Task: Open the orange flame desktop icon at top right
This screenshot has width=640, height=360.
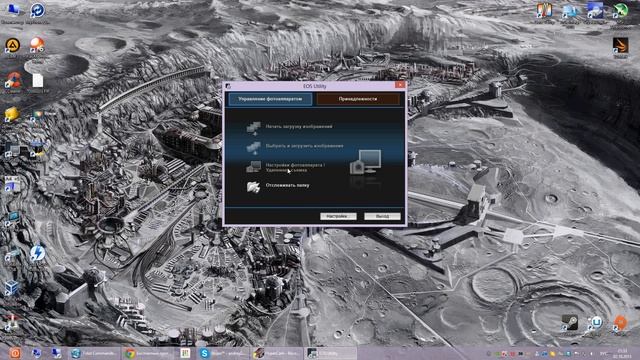Action: click(620, 46)
